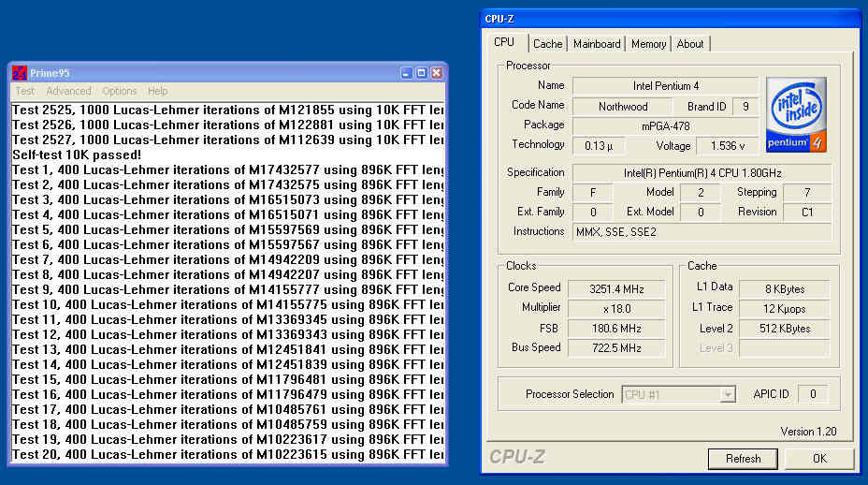868x485 pixels.
Task: Click the Technology value 0.13 µ
Action: click(599, 146)
